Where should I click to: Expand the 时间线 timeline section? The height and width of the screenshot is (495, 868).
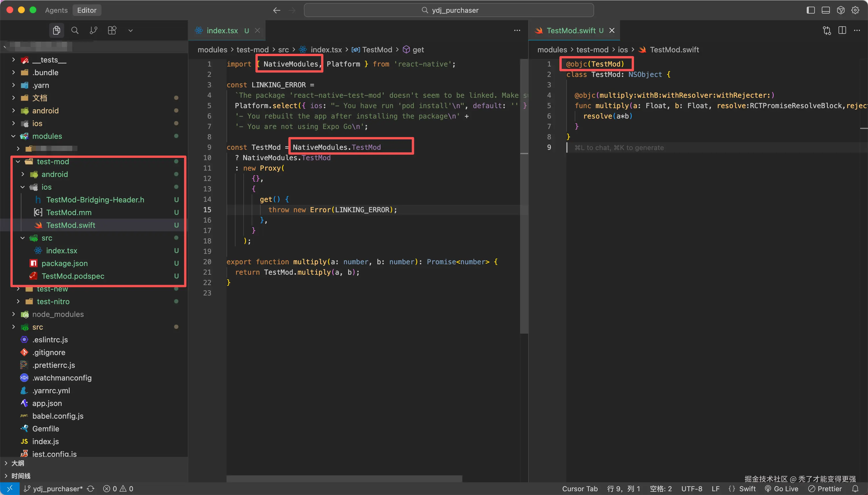click(x=21, y=476)
